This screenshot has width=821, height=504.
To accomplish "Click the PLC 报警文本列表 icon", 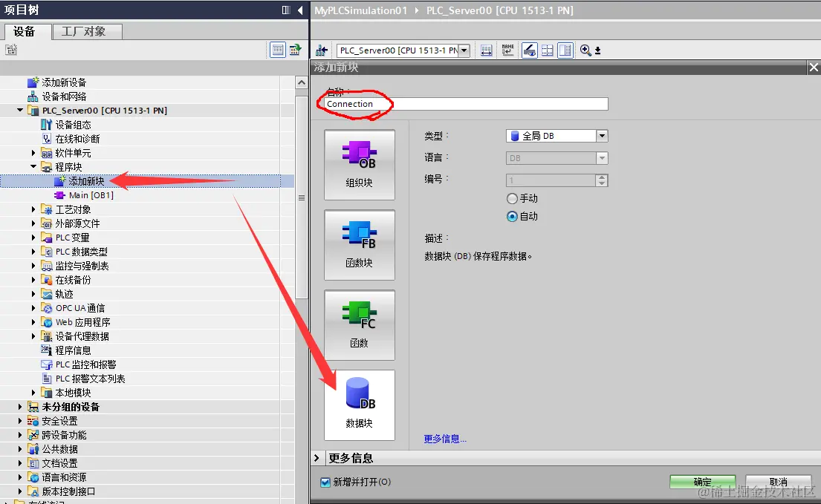I will pyautogui.click(x=47, y=379).
